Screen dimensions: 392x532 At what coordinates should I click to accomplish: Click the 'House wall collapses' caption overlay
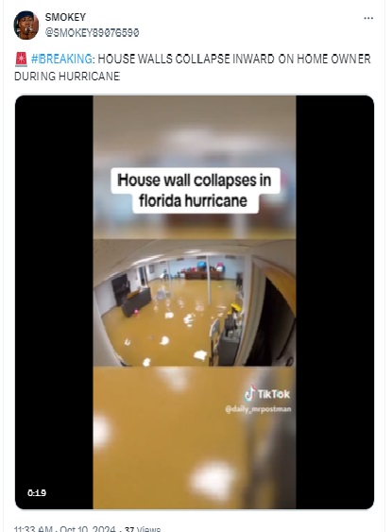[195, 190]
